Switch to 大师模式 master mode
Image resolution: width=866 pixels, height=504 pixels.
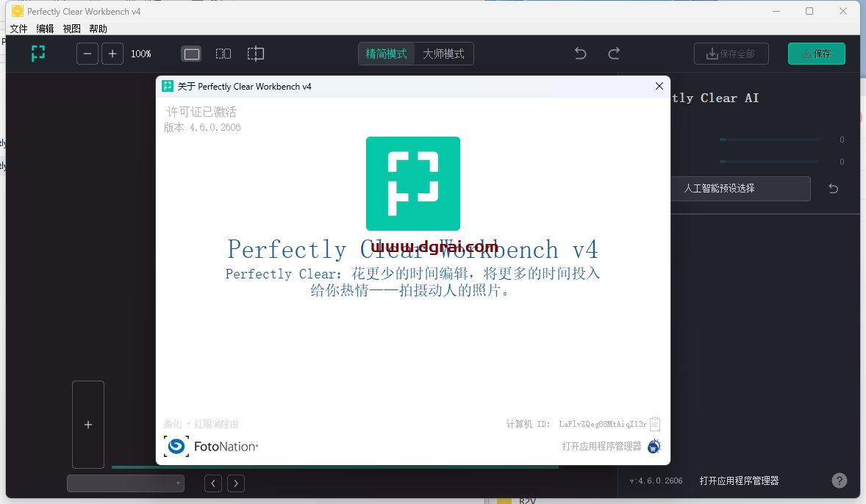coord(443,54)
